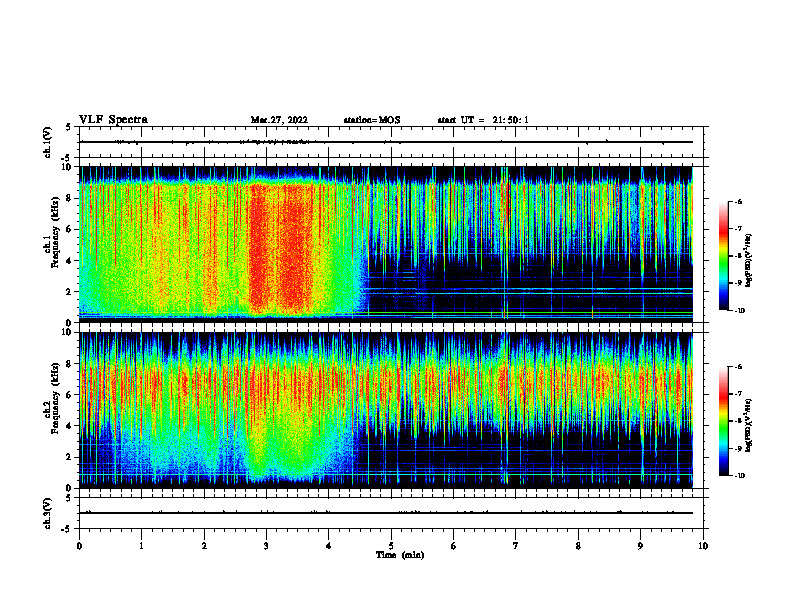This screenshot has height=612, width=792.
Task: Click the "-6" tick on ch.1 color bar
Action: click(738, 201)
